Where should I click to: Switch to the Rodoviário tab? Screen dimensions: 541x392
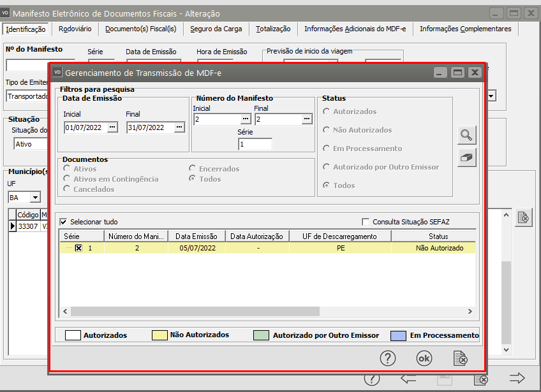pos(75,29)
